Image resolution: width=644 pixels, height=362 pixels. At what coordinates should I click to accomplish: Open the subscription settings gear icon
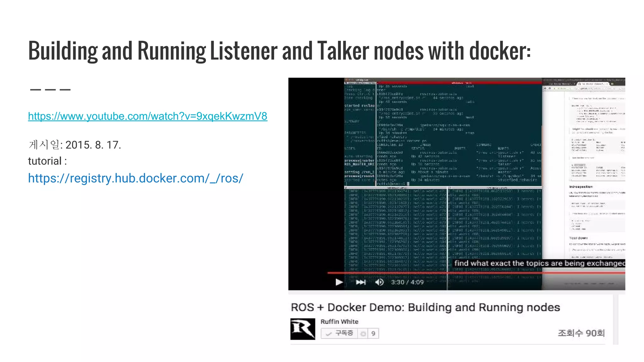363,333
